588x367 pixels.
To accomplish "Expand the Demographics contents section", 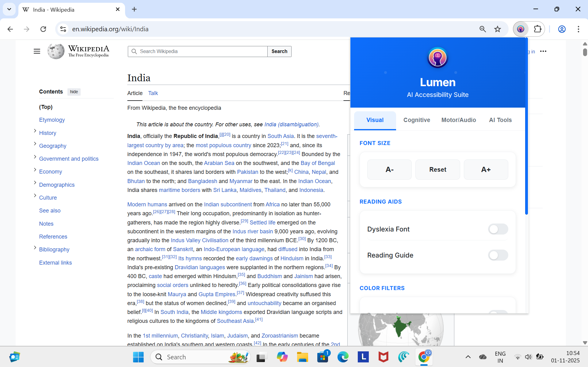I will click(x=35, y=183).
